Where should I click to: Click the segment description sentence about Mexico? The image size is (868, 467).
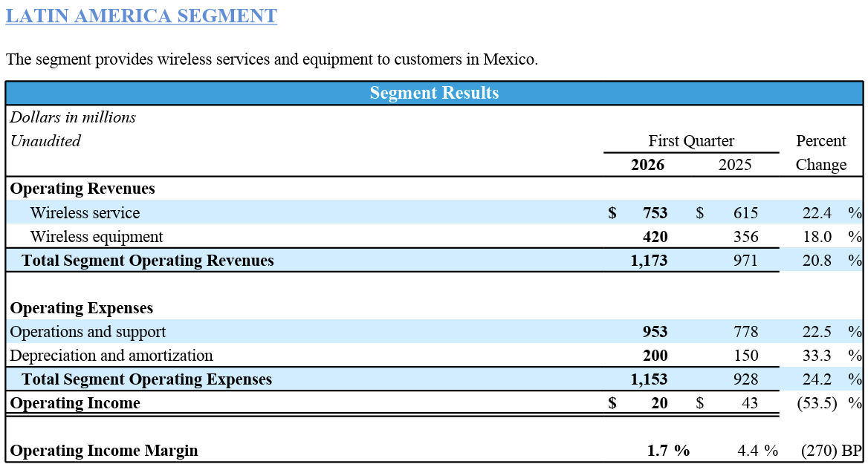pyautogui.click(x=272, y=59)
